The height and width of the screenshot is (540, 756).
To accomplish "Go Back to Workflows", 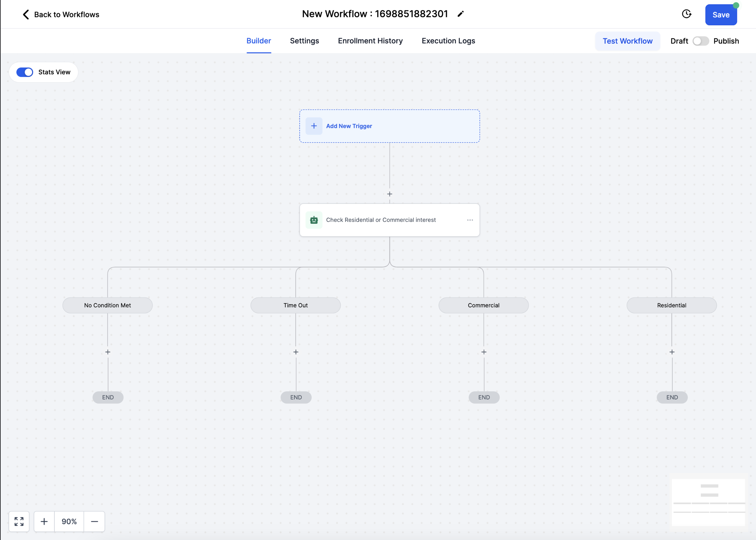I will 61,15.
